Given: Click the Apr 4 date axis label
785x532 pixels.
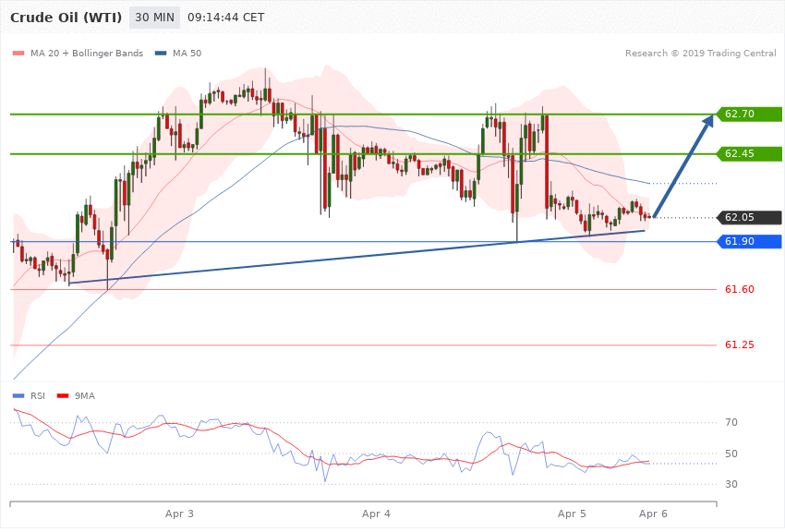Looking at the screenshot, I should pos(376,514).
